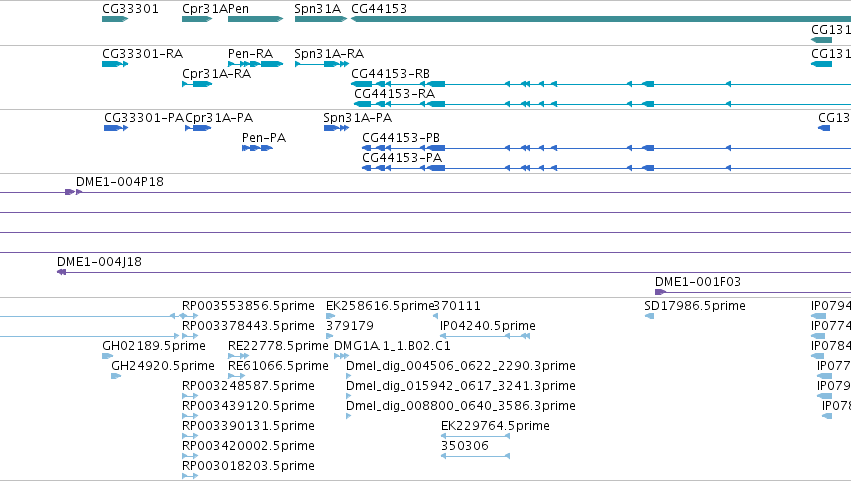Click the Dmel_dig_015942_0617_3241.3prime label
This screenshot has height=481, width=851.
pos(461,386)
